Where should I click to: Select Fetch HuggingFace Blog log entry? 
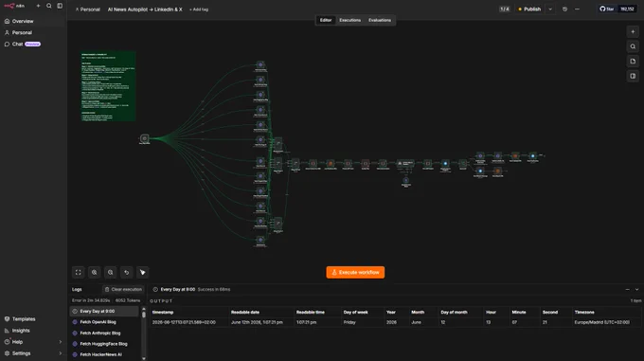pos(104,344)
